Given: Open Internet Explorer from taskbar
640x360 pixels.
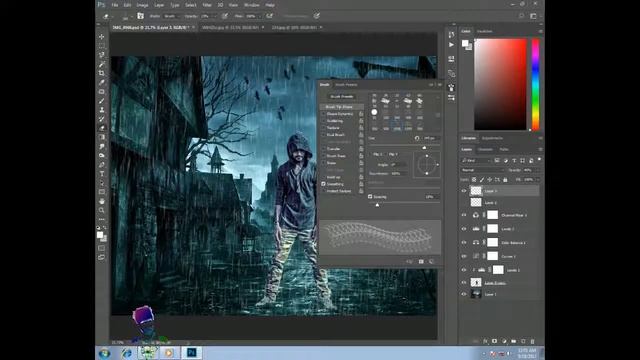Looking at the screenshot, I should coord(126,353).
